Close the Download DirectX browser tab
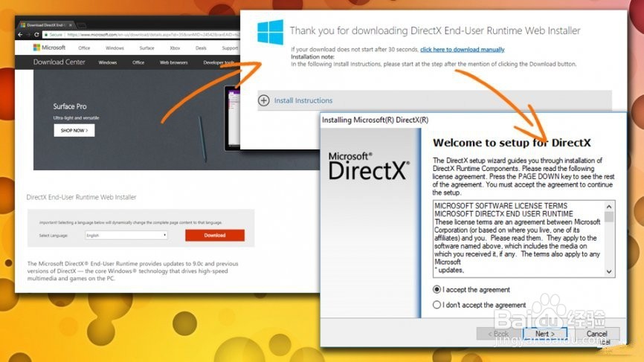 [70, 25]
